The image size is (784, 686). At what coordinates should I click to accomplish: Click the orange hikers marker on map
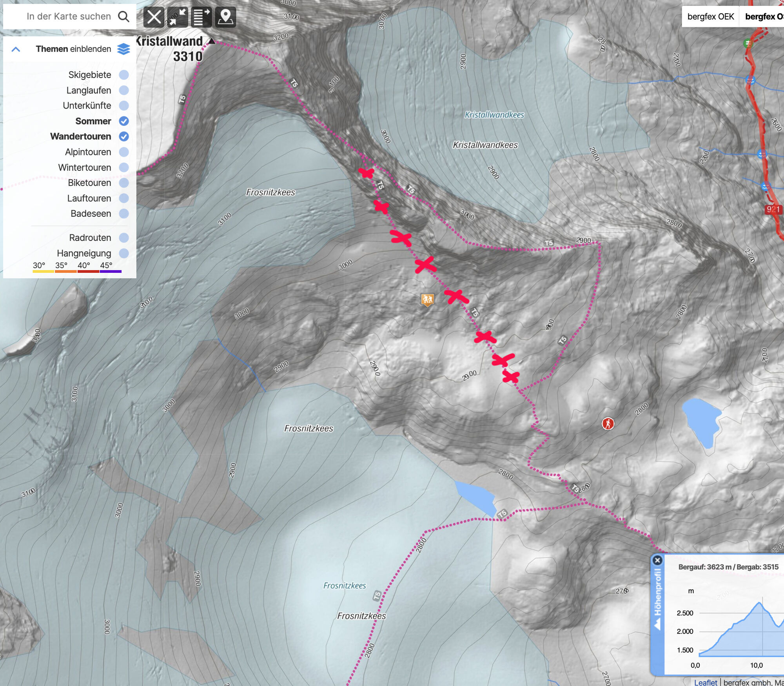pos(427,300)
